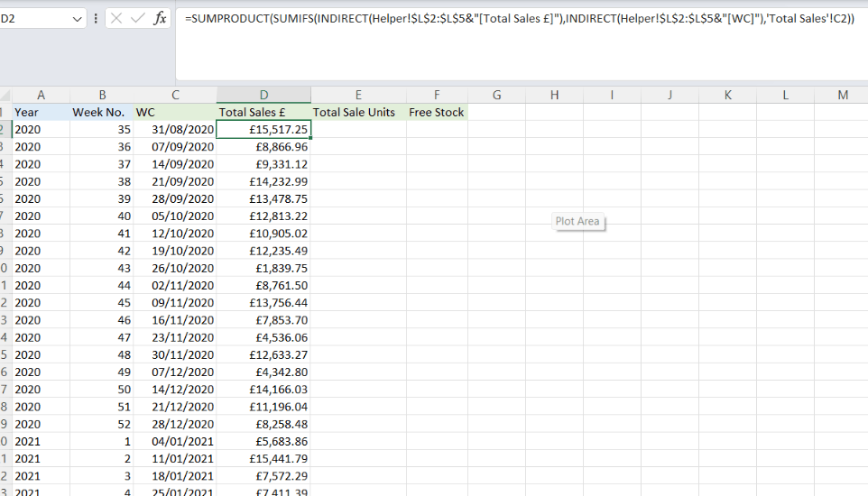Select cell containing £8,258.48
868x496 pixels.
pyautogui.click(x=263, y=424)
